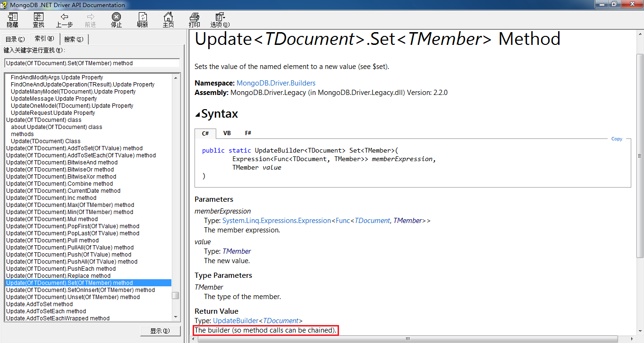
Task: Click the index list scrollbar thumb
Action: tap(175, 295)
